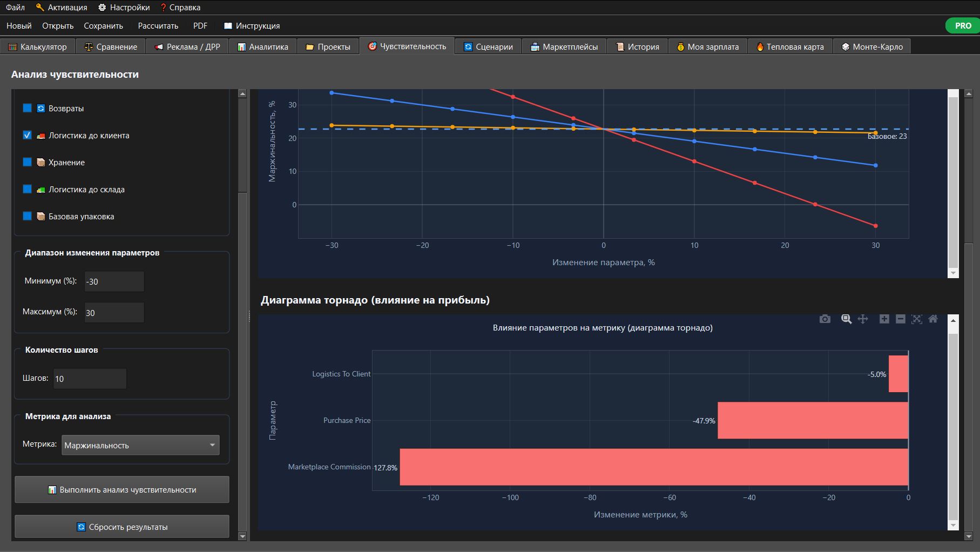Reset chart axes with the home icon
Image resolution: width=980 pixels, height=552 pixels.
932,319
